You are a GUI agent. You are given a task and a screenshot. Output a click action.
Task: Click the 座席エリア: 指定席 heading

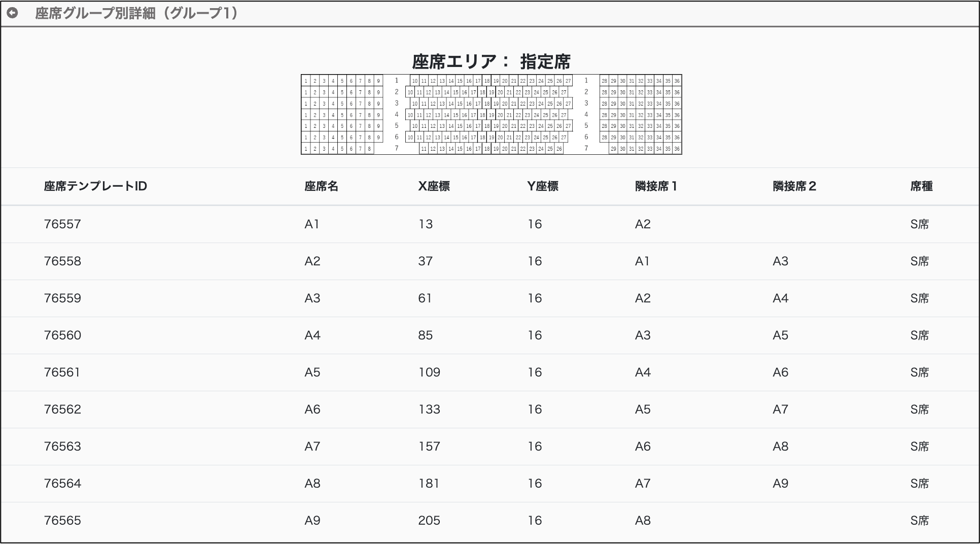(x=491, y=62)
